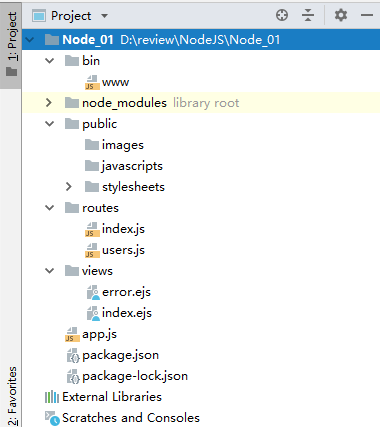The image size is (380, 427).
Task: Collapse the bin folder chevron
Action: [50, 61]
